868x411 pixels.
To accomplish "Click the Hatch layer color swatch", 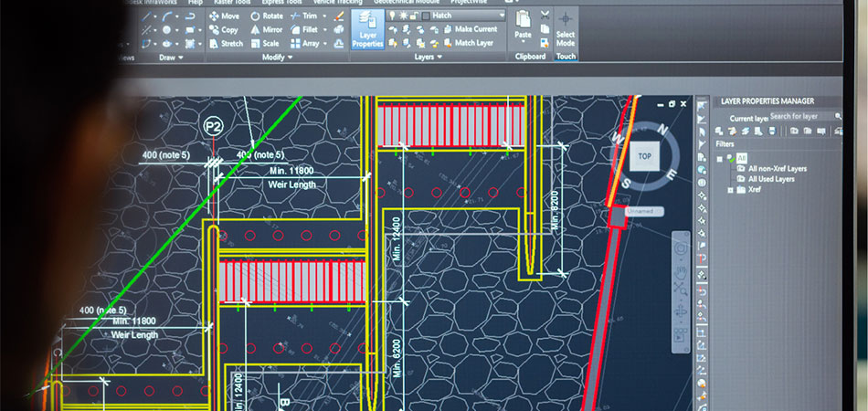I will 425,16.
